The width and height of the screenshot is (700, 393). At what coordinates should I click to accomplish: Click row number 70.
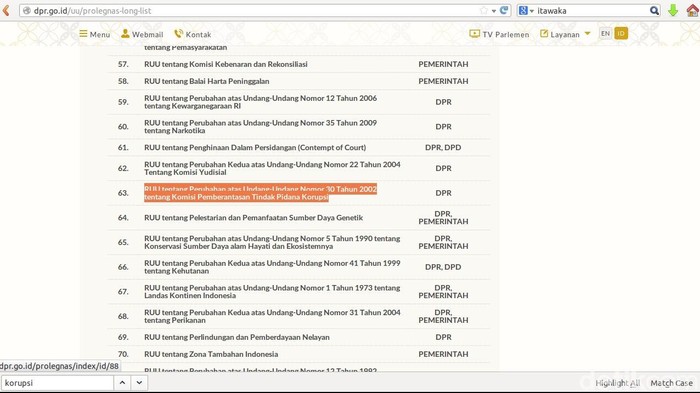[123, 354]
